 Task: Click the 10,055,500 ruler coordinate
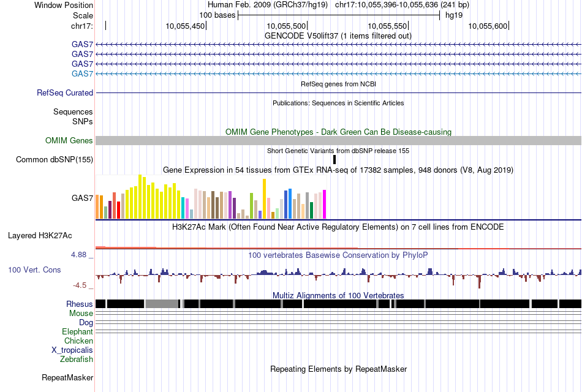(286, 26)
